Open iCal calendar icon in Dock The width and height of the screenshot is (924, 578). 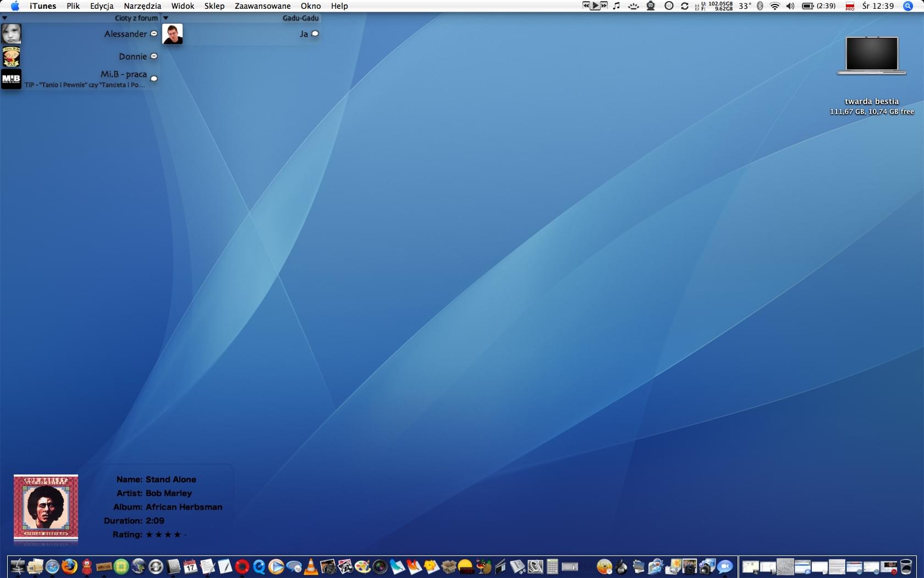point(190,566)
